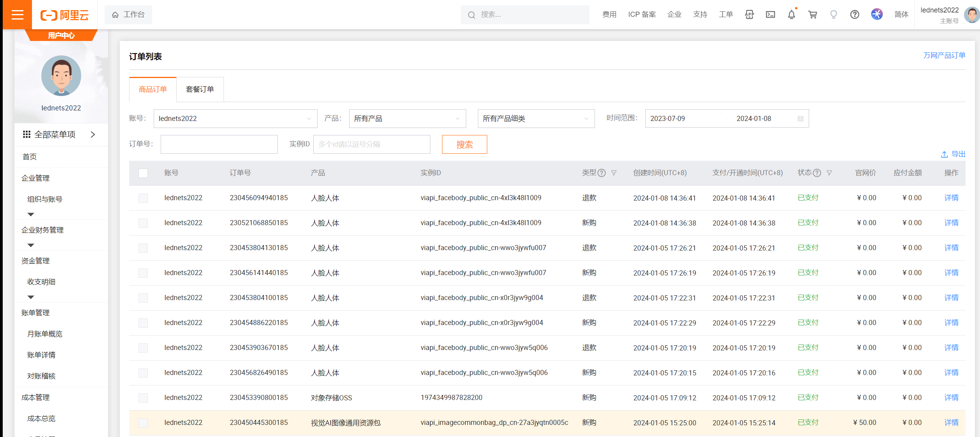980x437 pixels.
Task: Open 账单详情 in the sidebar
Action: coord(41,355)
